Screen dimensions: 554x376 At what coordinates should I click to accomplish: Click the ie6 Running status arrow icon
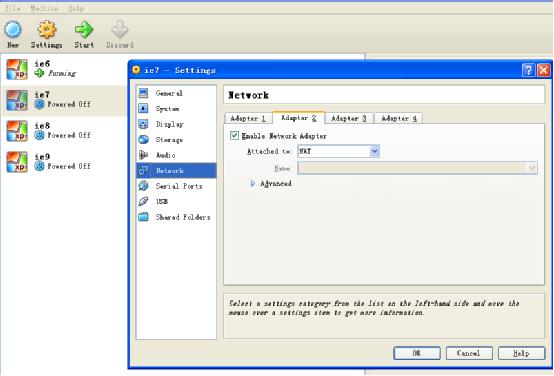[39, 73]
